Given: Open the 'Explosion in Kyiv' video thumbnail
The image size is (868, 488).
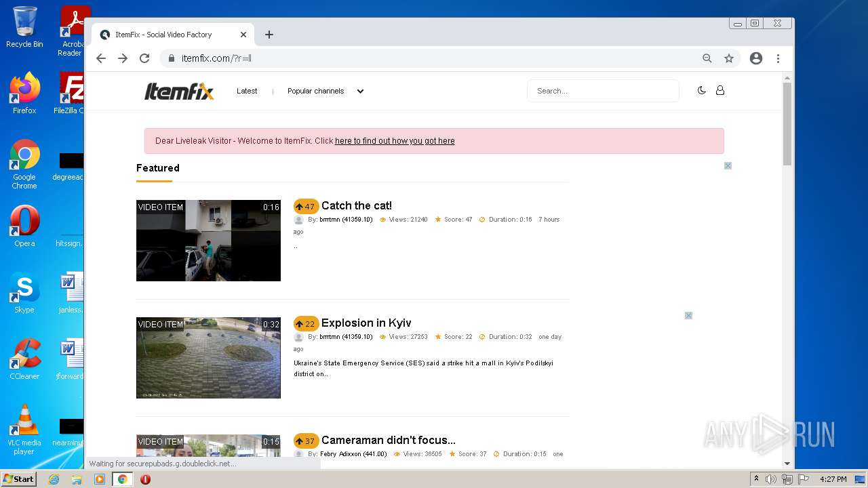Looking at the screenshot, I should tap(208, 358).
